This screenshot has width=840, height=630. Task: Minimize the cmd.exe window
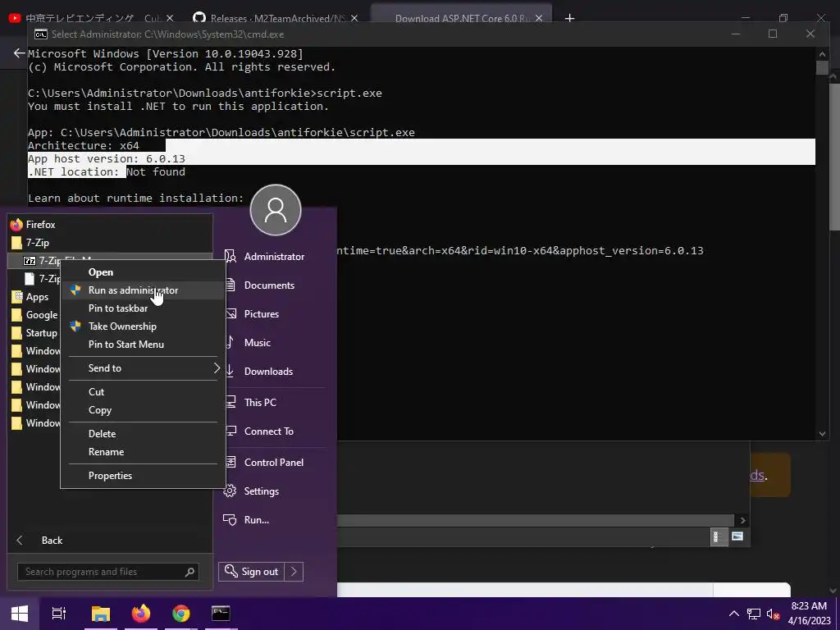pyautogui.click(x=736, y=34)
